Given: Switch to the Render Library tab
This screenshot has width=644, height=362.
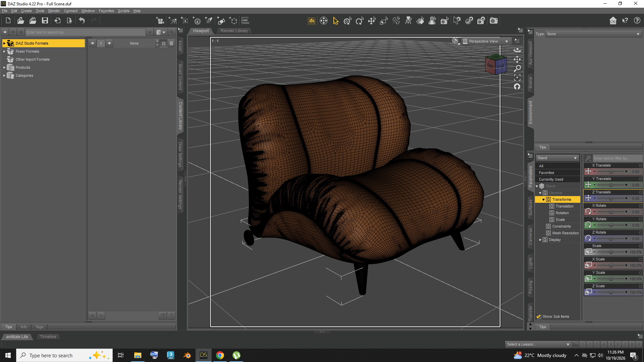Looking at the screenshot, I should (x=234, y=31).
